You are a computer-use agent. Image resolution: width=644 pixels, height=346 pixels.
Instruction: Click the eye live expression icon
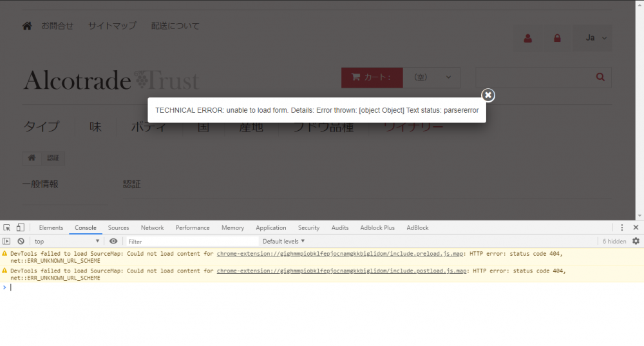click(113, 241)
